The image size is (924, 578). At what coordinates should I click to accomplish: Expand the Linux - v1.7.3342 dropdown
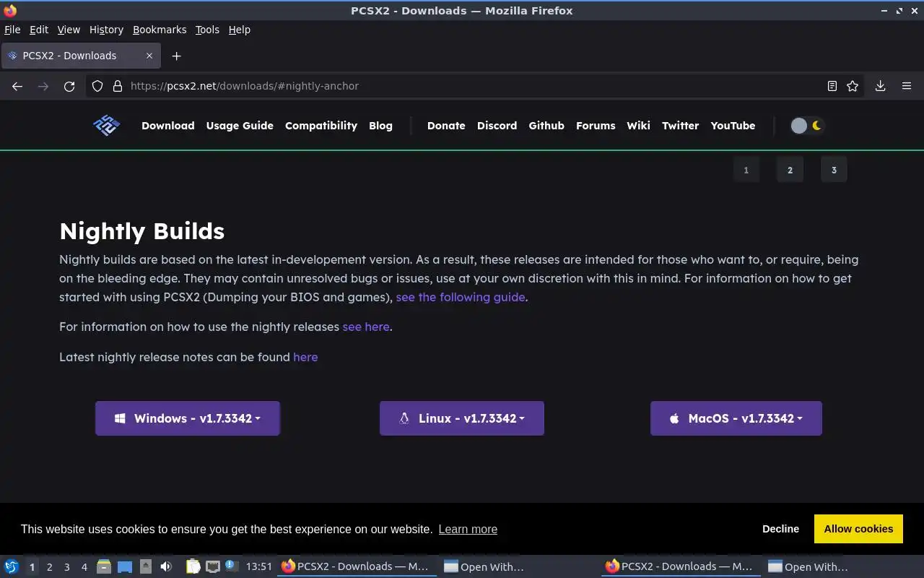click(x=462, y=418)
